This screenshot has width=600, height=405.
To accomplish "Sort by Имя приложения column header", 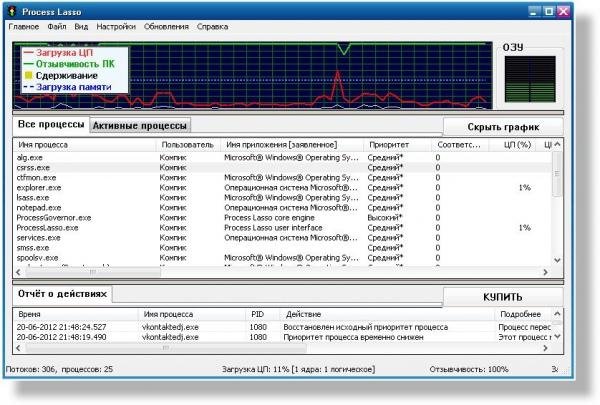I will point(292,145).
